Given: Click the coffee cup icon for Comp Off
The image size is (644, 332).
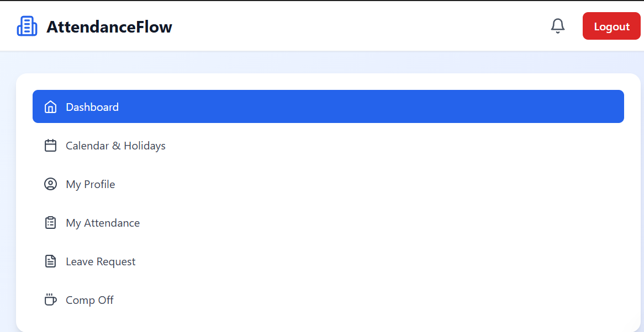Looking at the screenshot, I should [50, 299].
